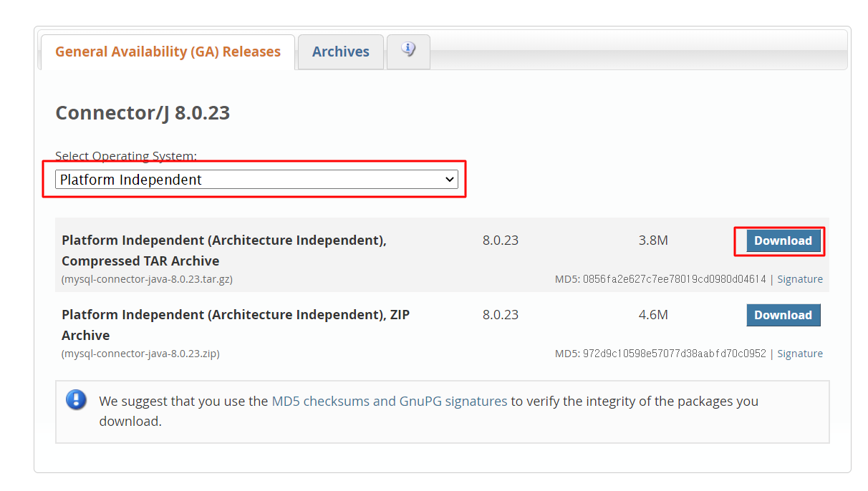Viewport: 868px width, 491px height.
Task: Select filename mysql-connector-java-8.0.23.tar.gz text
Action: (x=147, y=279)
